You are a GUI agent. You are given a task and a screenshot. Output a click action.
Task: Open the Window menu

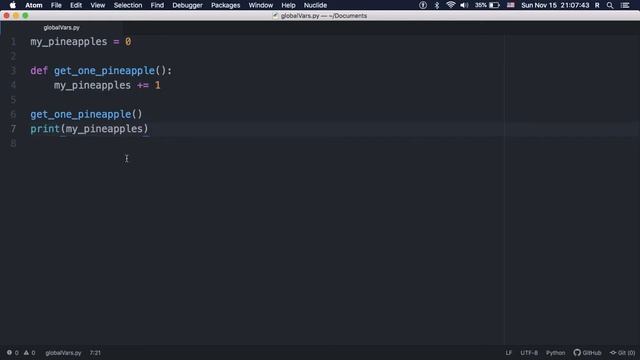(260, 5)
